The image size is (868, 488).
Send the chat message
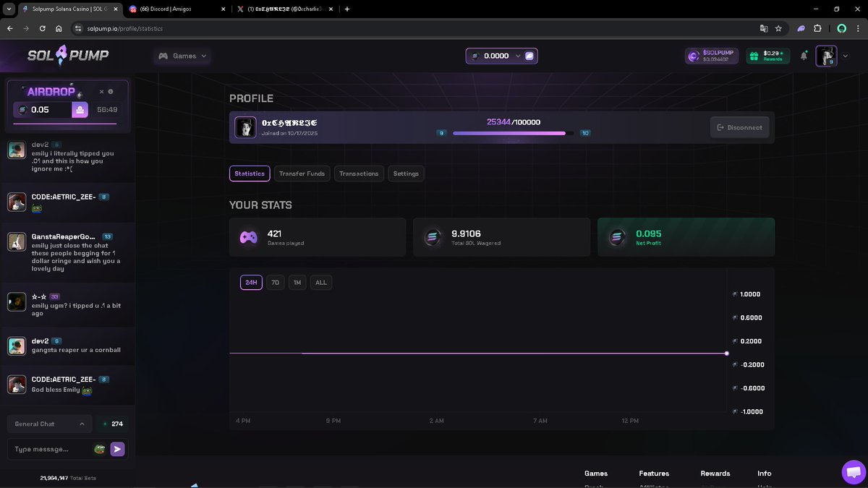118,449
